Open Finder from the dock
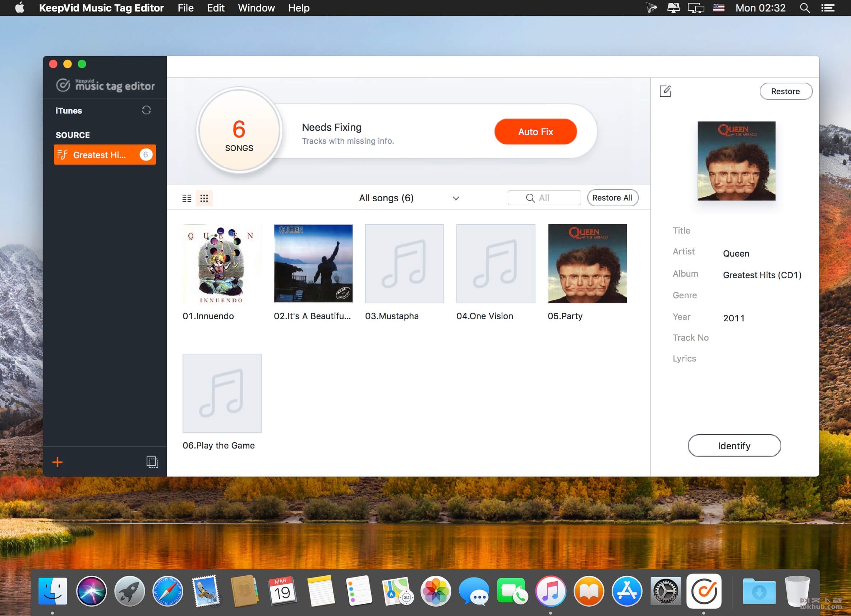The width and height of the screenshot is (851, 616). tap(52, 591)
